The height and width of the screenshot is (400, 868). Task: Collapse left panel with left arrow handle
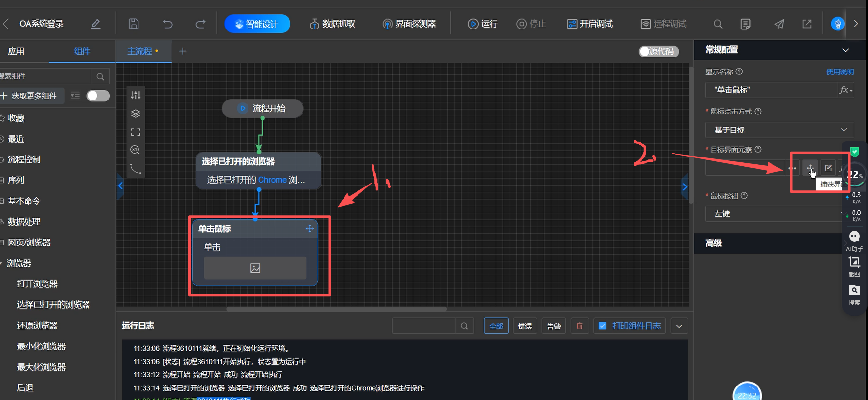click(120, 186)
